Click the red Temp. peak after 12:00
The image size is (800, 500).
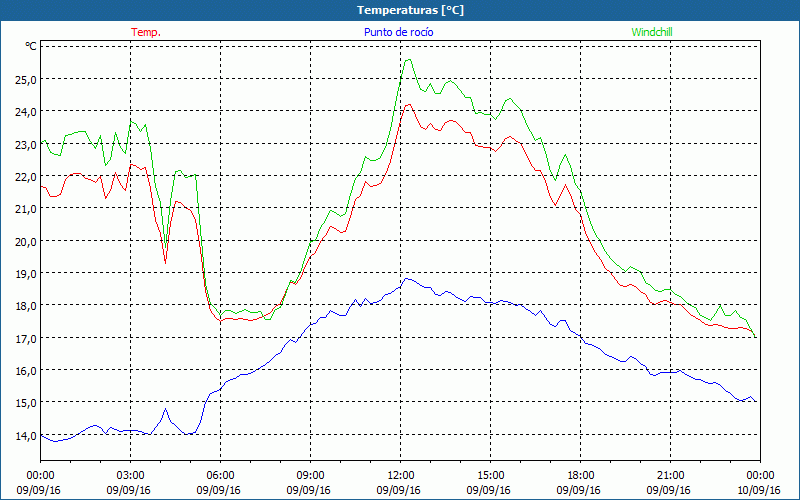click(x=408, y=105)
